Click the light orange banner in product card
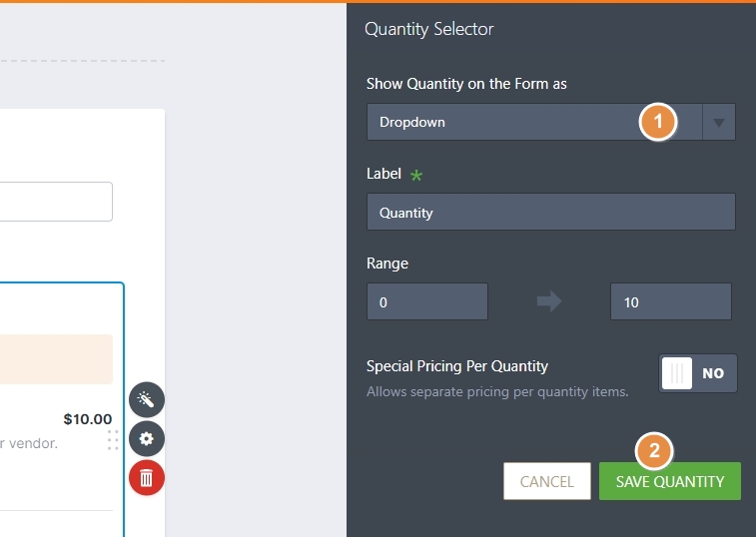 point(55,359)
